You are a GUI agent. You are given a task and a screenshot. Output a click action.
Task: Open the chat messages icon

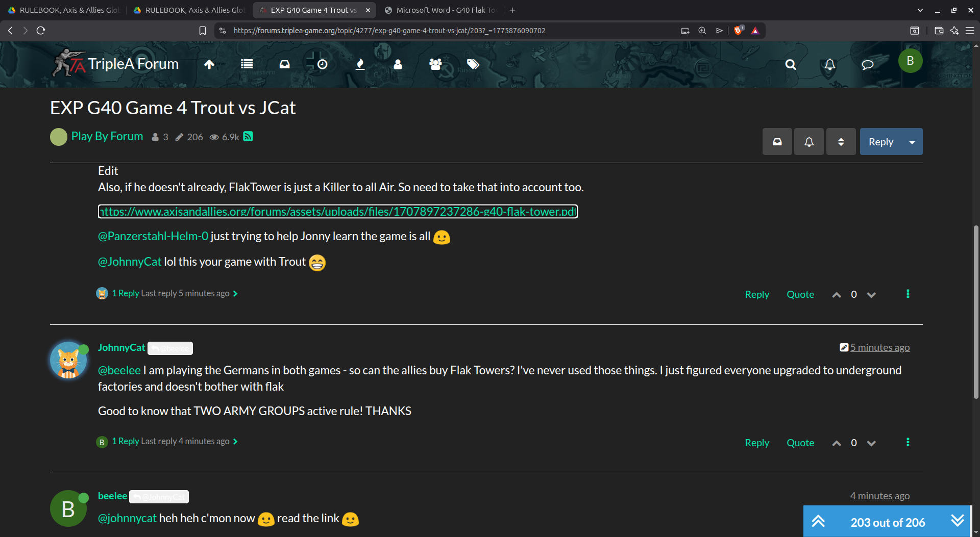pos(868,65)
